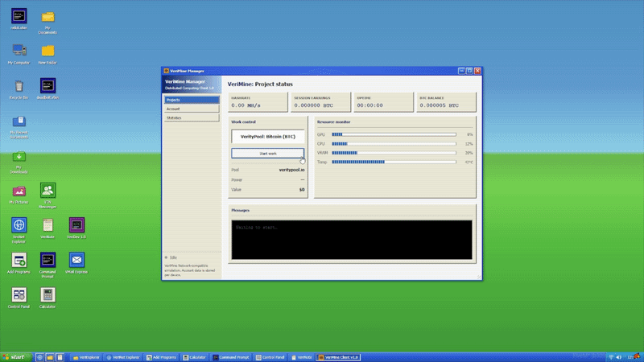This screenshot has width=644, height=362.
Task: Minimize the VeriMine Manager window
Action: pos(461,71)
